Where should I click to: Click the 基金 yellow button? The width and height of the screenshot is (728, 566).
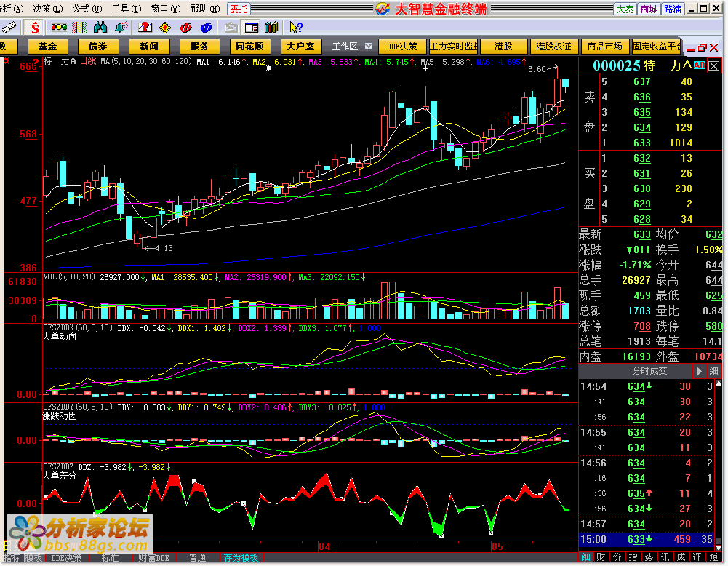[48, 47]
